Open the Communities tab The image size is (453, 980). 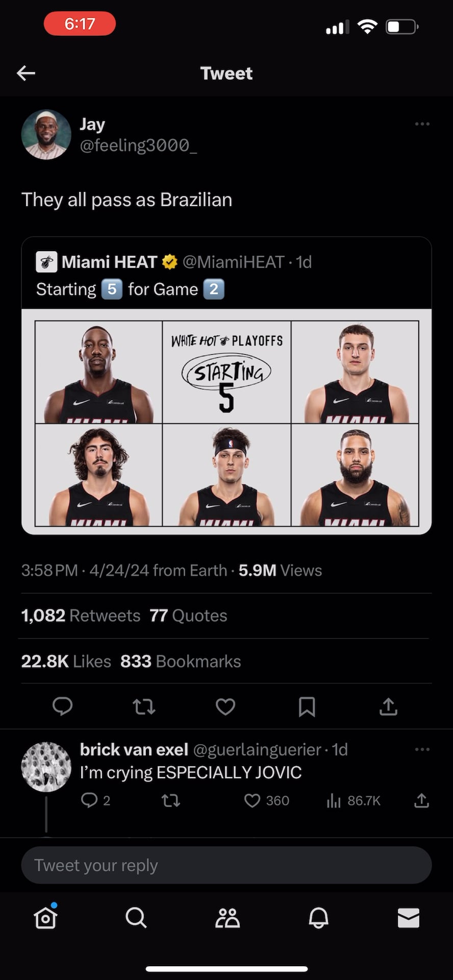tap(227, 918)
